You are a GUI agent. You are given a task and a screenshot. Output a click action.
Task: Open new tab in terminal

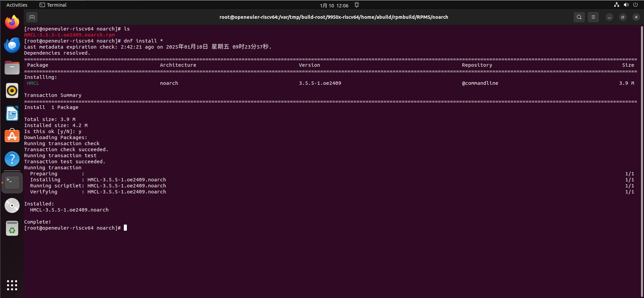[32, 17]
